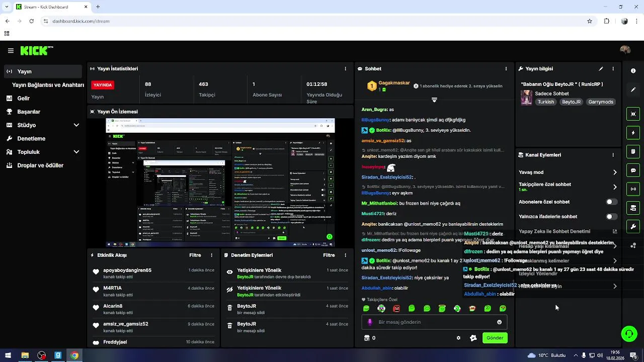Open the Etkinlik Akışı Filtre

point(195,255)
